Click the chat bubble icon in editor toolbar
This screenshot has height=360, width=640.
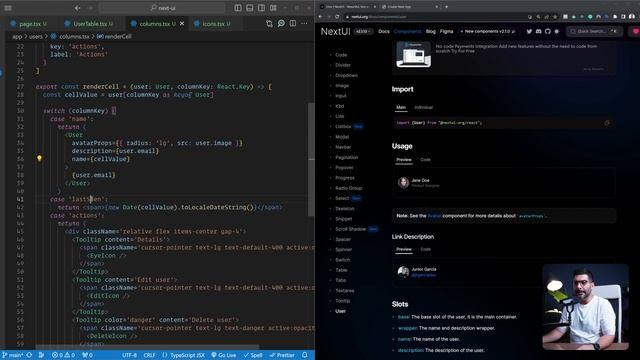click(281, 24)
